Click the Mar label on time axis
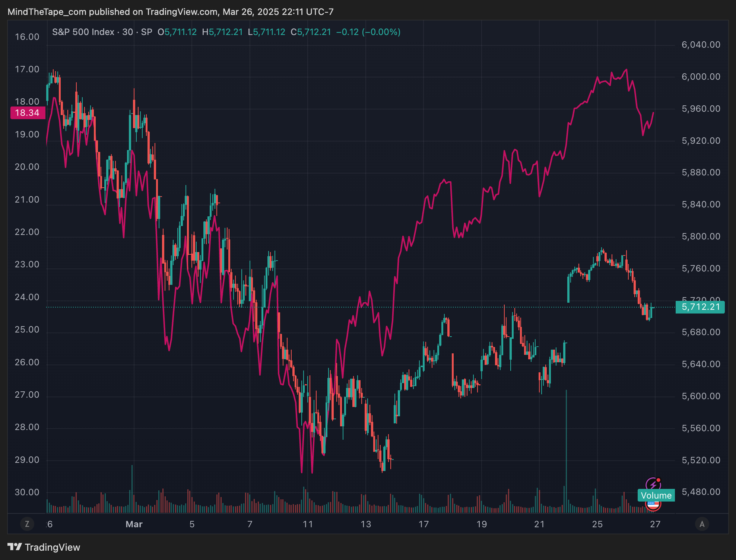Viewport: 736px width, 560px height. (x=134, y=524)
